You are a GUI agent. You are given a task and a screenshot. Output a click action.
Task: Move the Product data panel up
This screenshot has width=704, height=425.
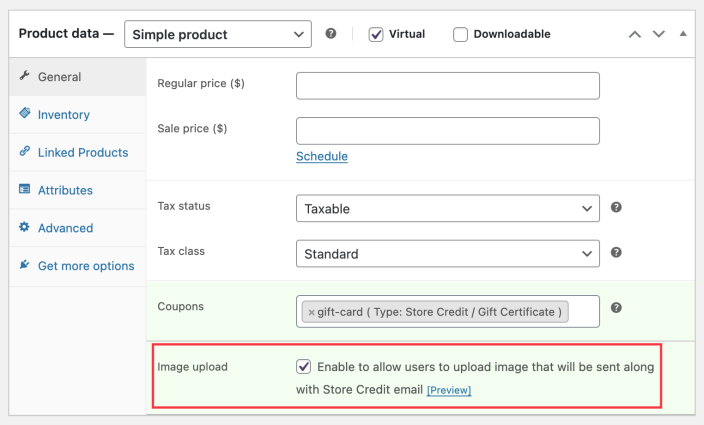634,34
